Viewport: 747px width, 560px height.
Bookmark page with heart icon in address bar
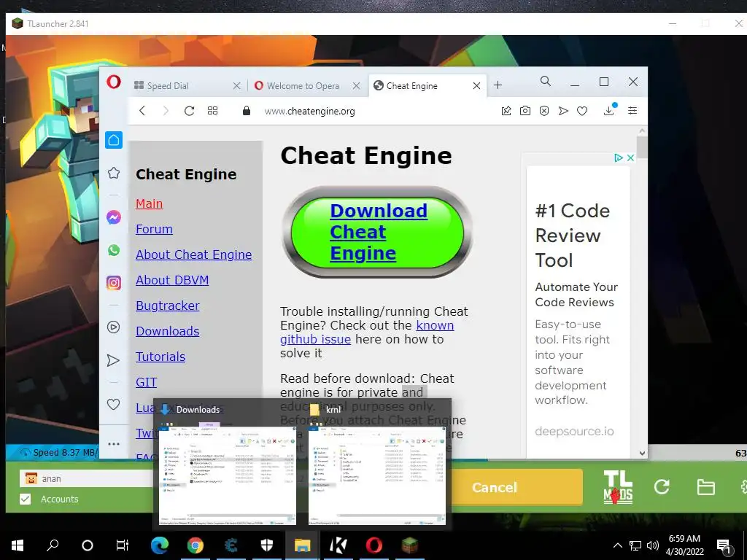click(x=582, y=111)
